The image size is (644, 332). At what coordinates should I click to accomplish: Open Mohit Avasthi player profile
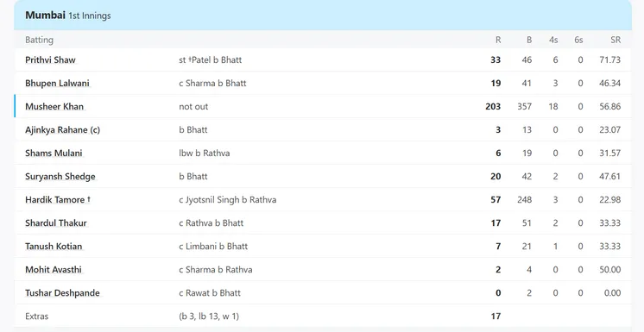54,270
